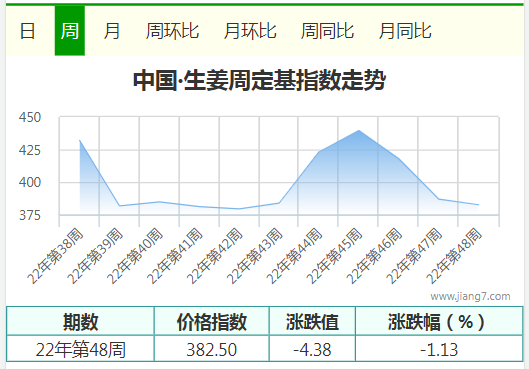Viewport: 529px width, 369px height.
Task: Click the 22年第48周 end data point
Action: point(478,205)
